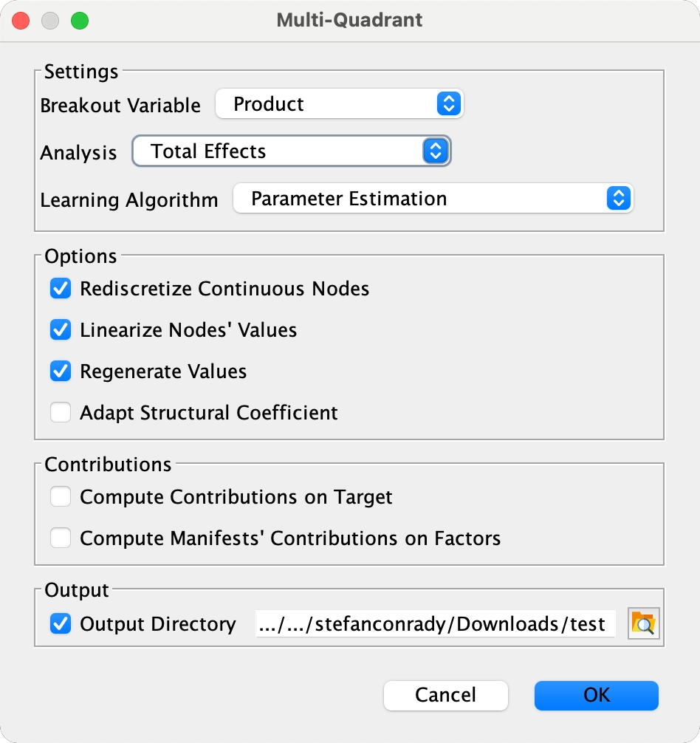Enable Adapt Structural Coefficient
The image size is (700, 743).
click(61, 413)
